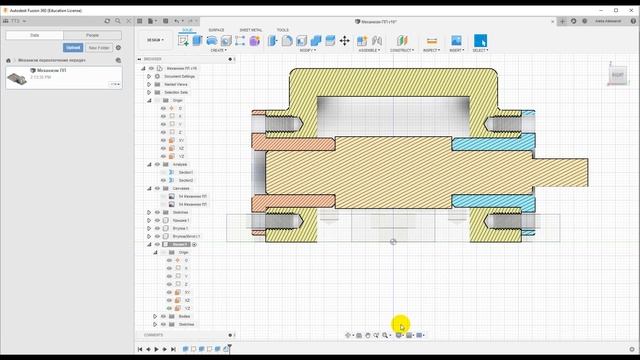
Task: Expand the Selection Sets node
Action: point(149,92)
